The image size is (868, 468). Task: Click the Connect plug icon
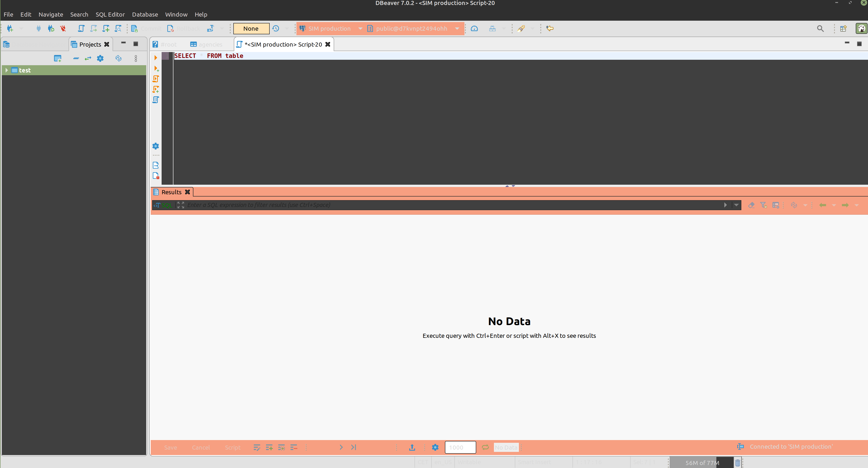pos(38,29)
